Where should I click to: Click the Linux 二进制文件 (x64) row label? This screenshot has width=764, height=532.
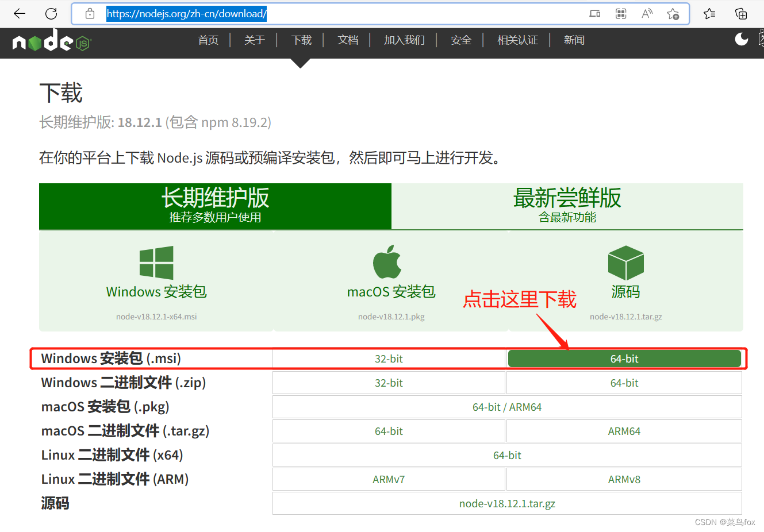[x=112, y=455]
